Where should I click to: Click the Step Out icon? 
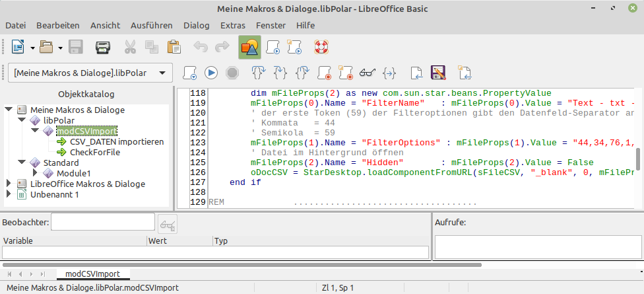pyautogui.click(x=302, y=73)
